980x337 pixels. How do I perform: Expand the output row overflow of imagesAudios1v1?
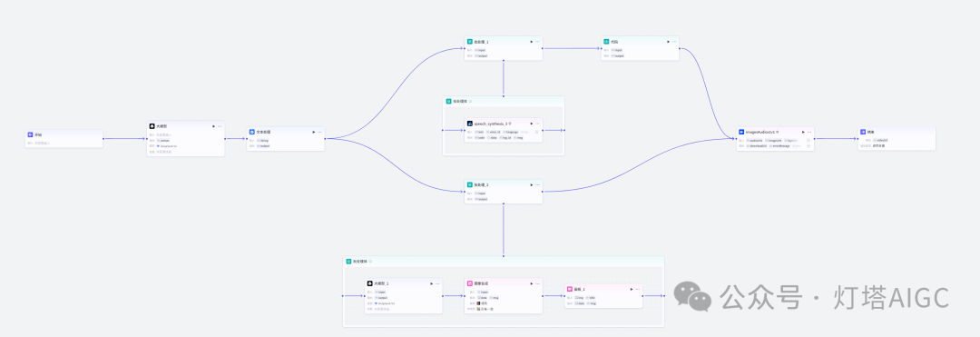[808, 145]
